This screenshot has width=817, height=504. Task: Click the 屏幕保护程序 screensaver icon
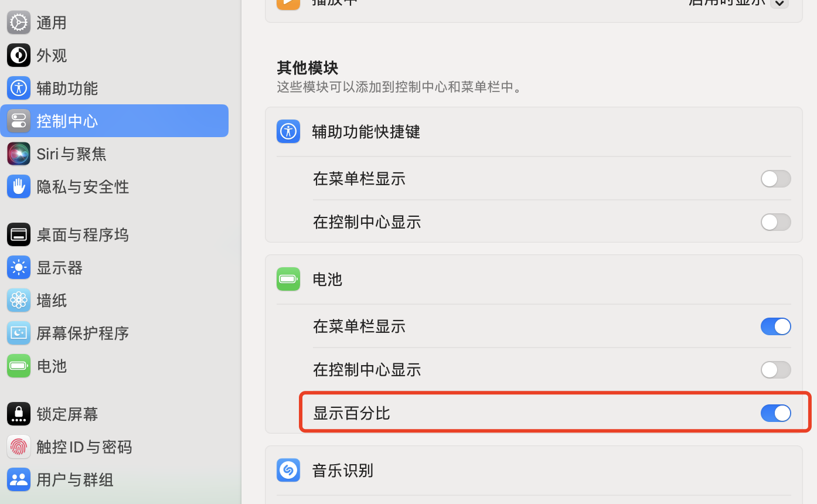click(x=18, y=333)
